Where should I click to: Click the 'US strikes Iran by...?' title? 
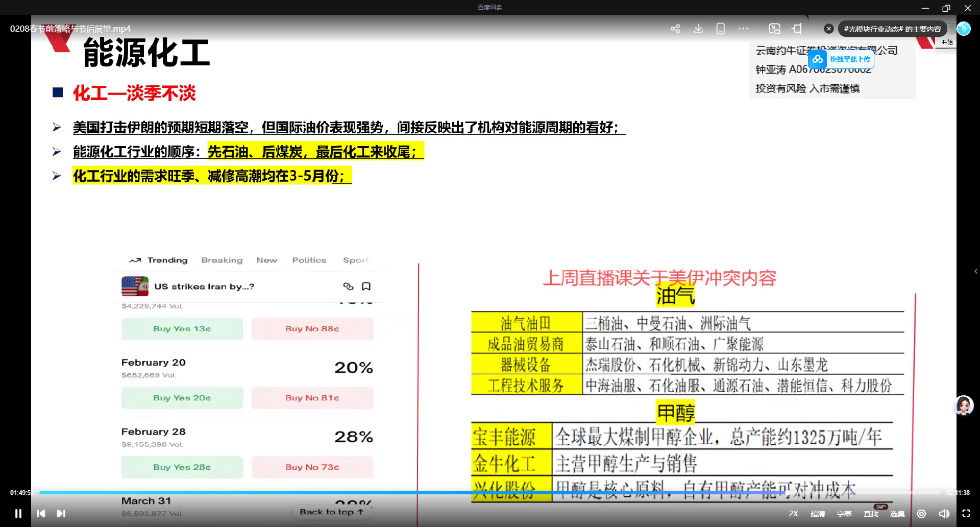[x=204, y=286]
